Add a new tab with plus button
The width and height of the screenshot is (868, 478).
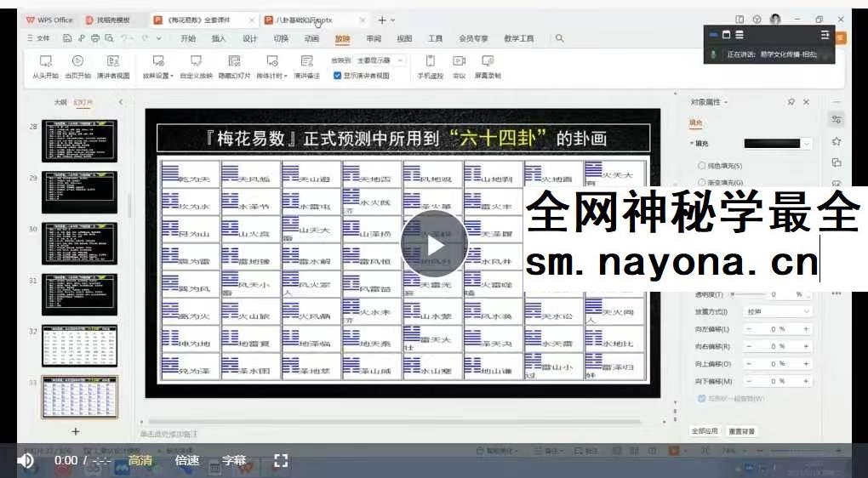[382, 20]
